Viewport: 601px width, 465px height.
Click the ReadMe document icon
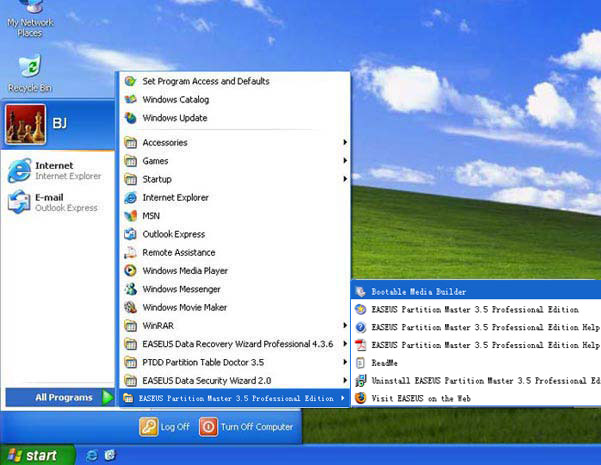point(360,363)
